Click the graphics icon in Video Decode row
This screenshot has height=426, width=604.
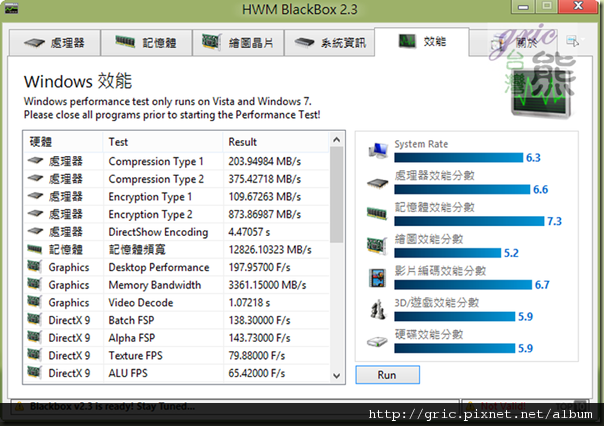[x=34, y=302]
